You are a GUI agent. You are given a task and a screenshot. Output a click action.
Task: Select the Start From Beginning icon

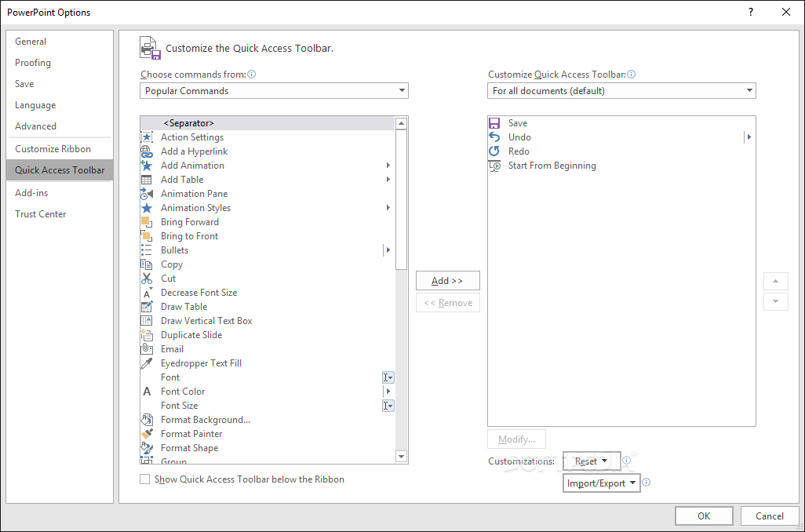pos(494,166)
